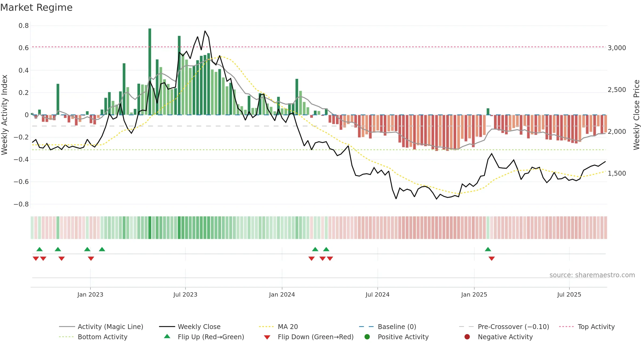Viewport: 644px width, 362px height.
Task: Click the Jul 2025 axis label
Action: point(569,294)
